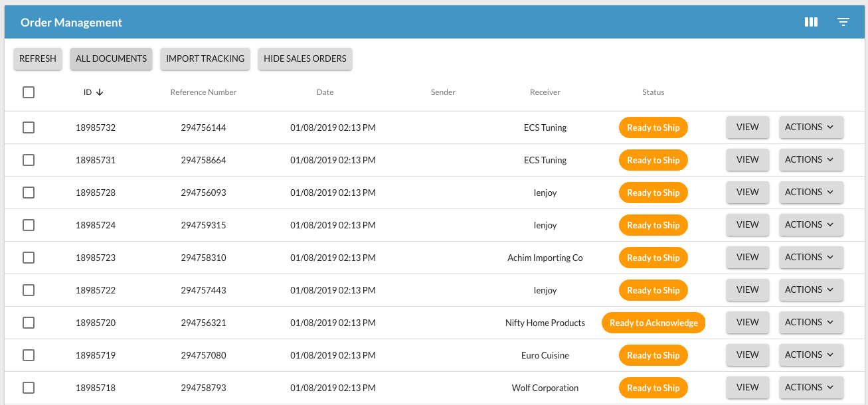Select checkbox for order 18985723

[x=29, y=258]
